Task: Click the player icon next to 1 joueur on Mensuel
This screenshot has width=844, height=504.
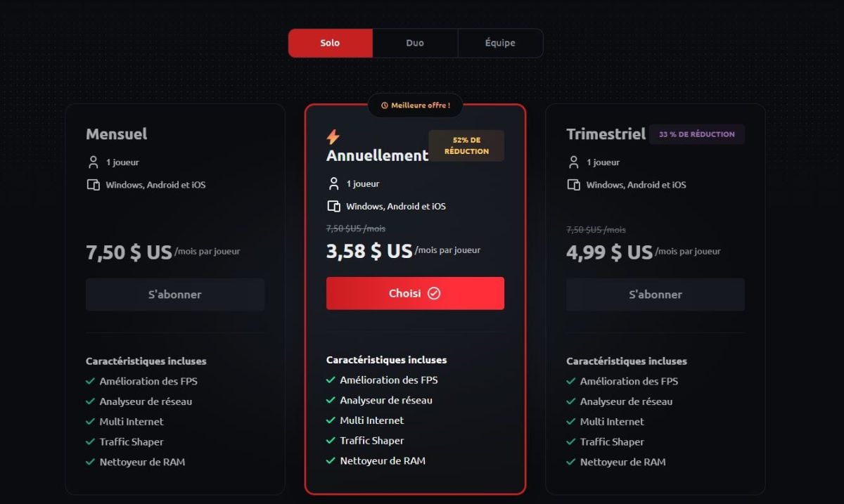Action: pyautogui.click(x=94, y=161)
